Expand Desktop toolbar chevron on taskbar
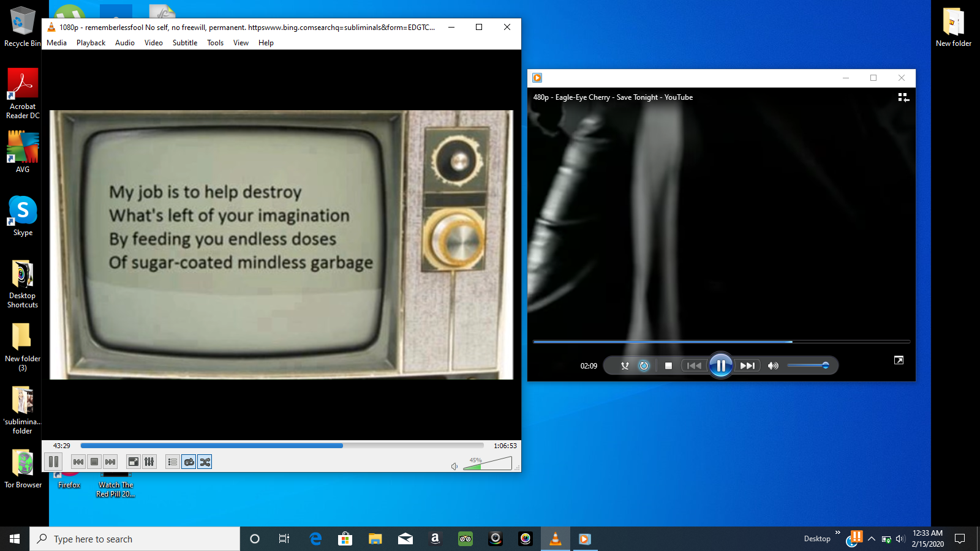The height and width of the screenshot is (551, 980). [x=837, y=533]
